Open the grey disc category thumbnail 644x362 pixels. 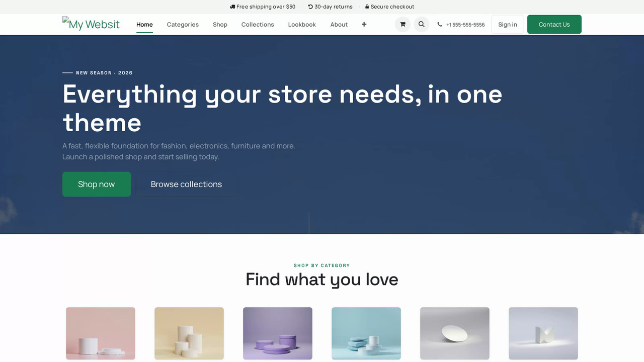pyautogui.click(x=455, y=333)
